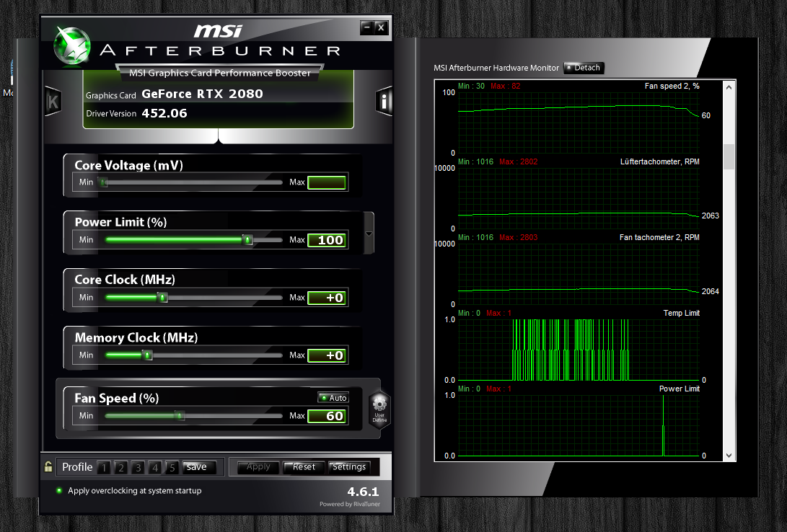
Task: Click the Apply button
Action: pos(258,467)
